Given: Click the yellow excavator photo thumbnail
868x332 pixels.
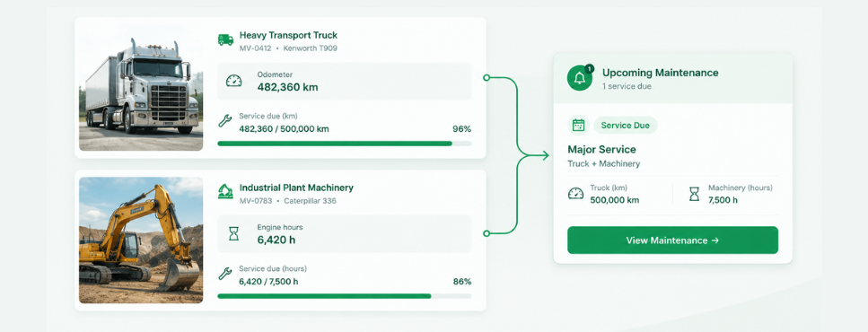Looking at the screenshot, I should click(141, 240).
